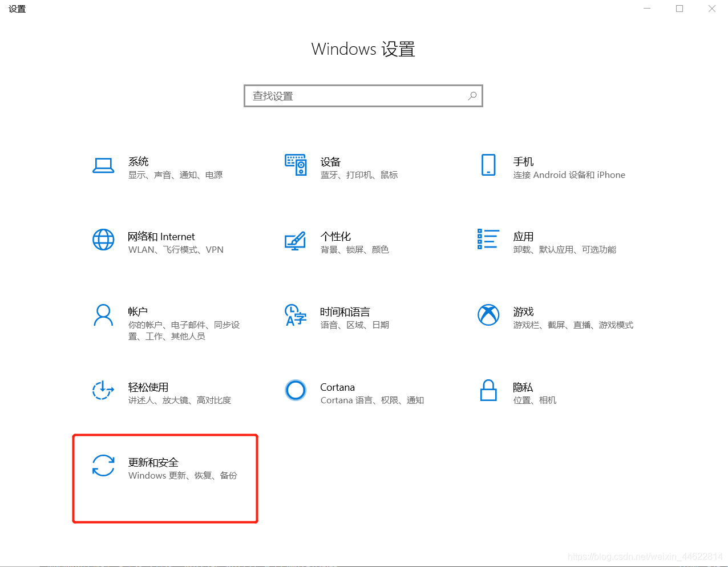
Task: Open the 系统 laptop icon
Action: (103, 166)
